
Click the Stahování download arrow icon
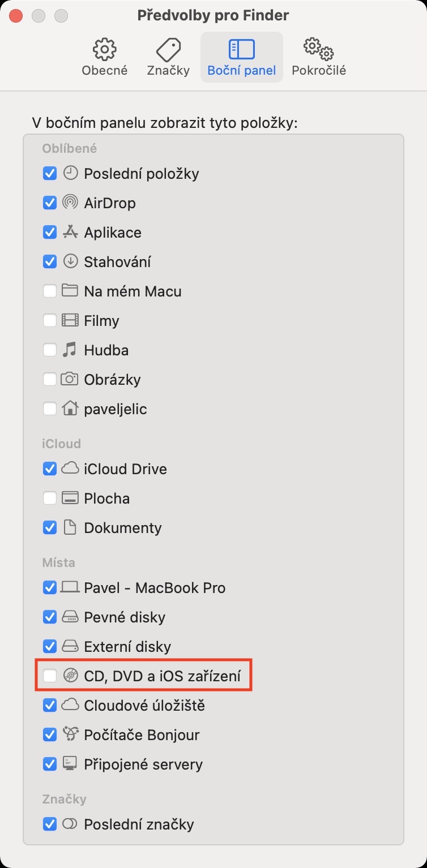tap(70, 261)
